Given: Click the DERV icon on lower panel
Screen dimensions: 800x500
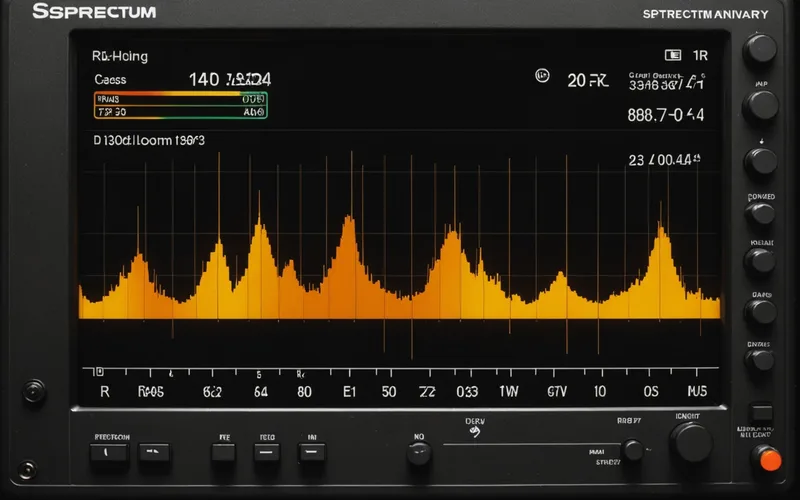Looking at the screenshot, I should point(475,432).
